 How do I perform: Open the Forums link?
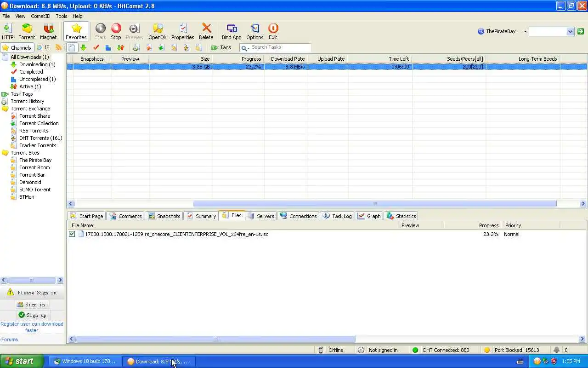[9, 339]
